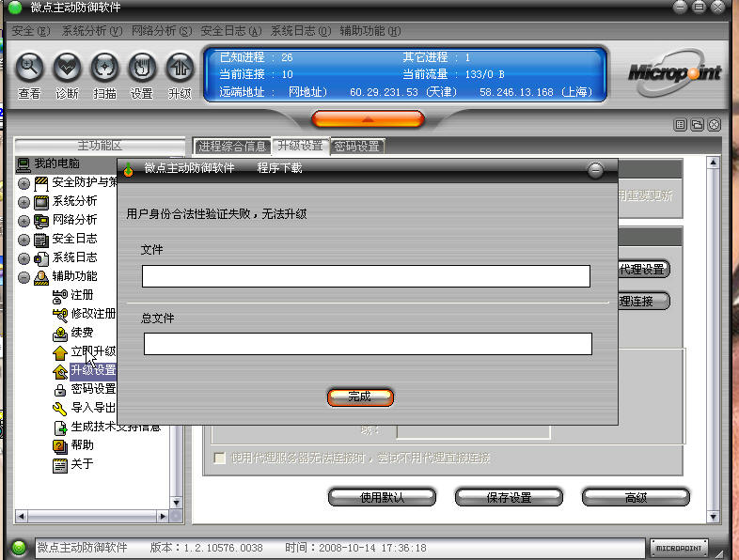Click the 诊断 heart toolbar icon
This screenshot has width=739, height=560.
coord(67,68)
